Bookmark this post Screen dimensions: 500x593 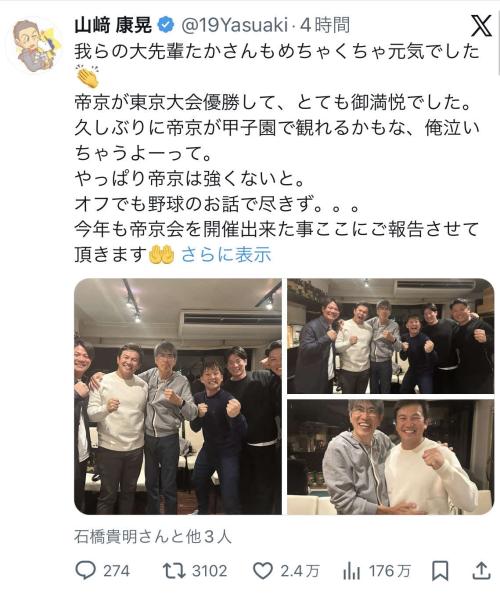click(441, 571)
